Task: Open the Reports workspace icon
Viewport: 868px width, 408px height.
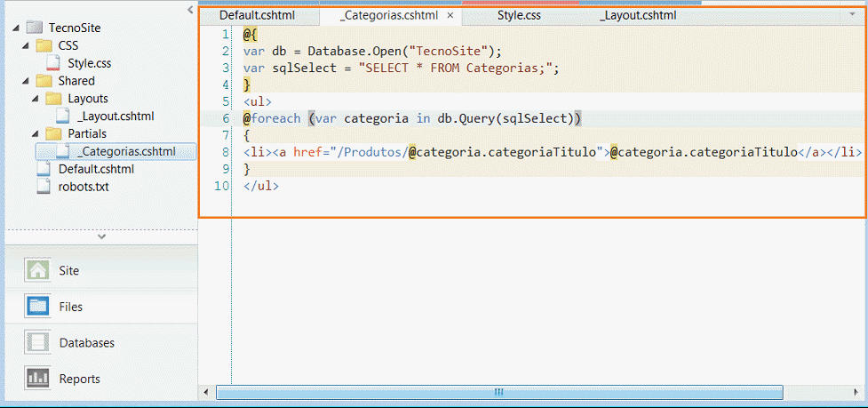Action: click(37, 379)
